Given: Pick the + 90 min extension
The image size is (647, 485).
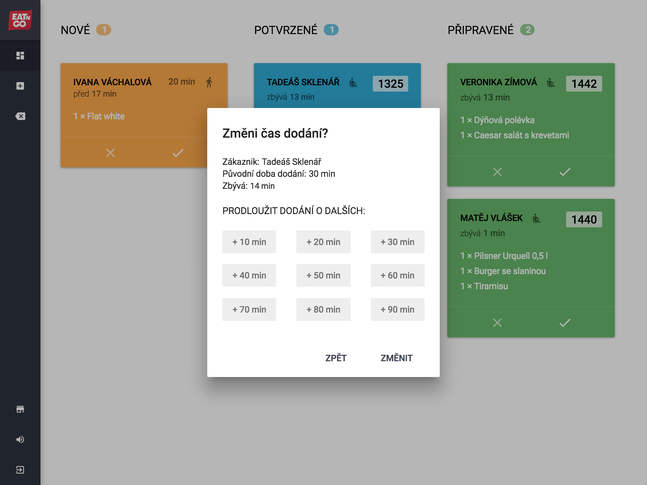Looking at the screenshot, I should [x=397, y=310].
